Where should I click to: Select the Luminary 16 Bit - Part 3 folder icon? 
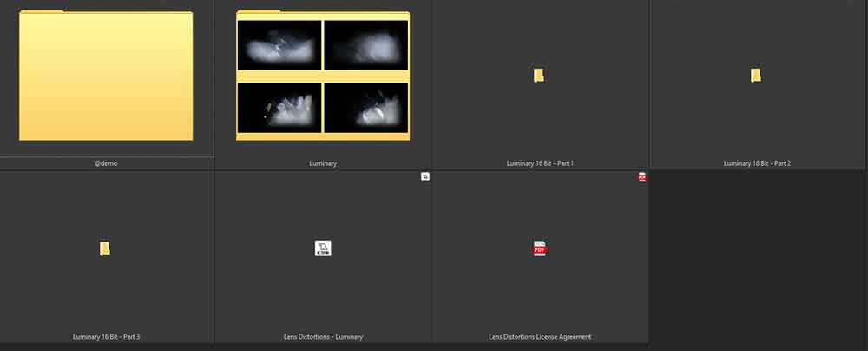tap(105, 249)
